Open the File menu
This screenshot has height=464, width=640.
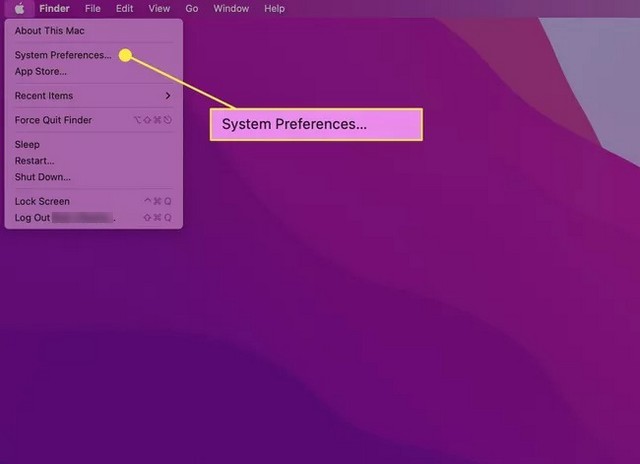(x=93, y=9)
